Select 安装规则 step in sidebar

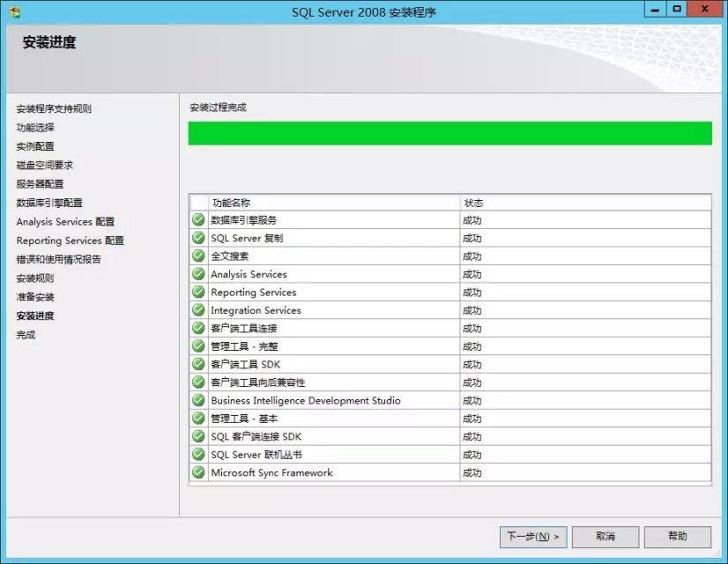coord(35,278)
